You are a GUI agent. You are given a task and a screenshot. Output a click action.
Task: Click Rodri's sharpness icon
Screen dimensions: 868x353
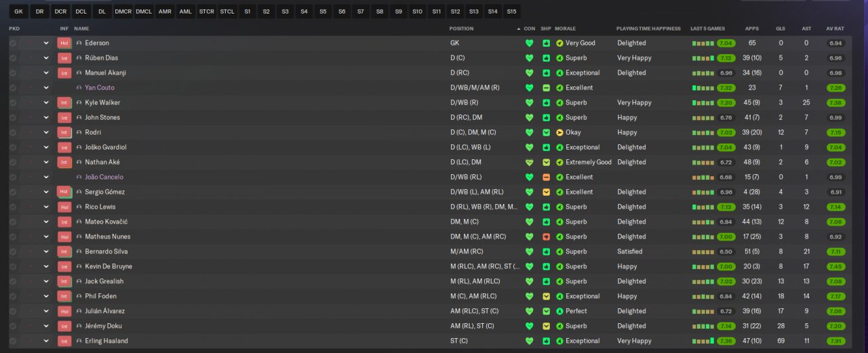point(546,132)
